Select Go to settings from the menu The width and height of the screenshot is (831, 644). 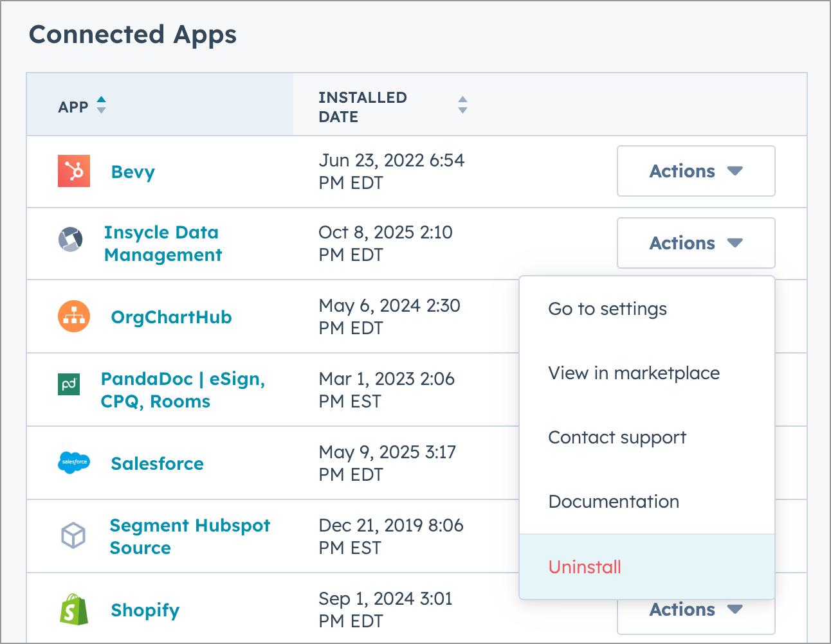click(x=607, y=309)
